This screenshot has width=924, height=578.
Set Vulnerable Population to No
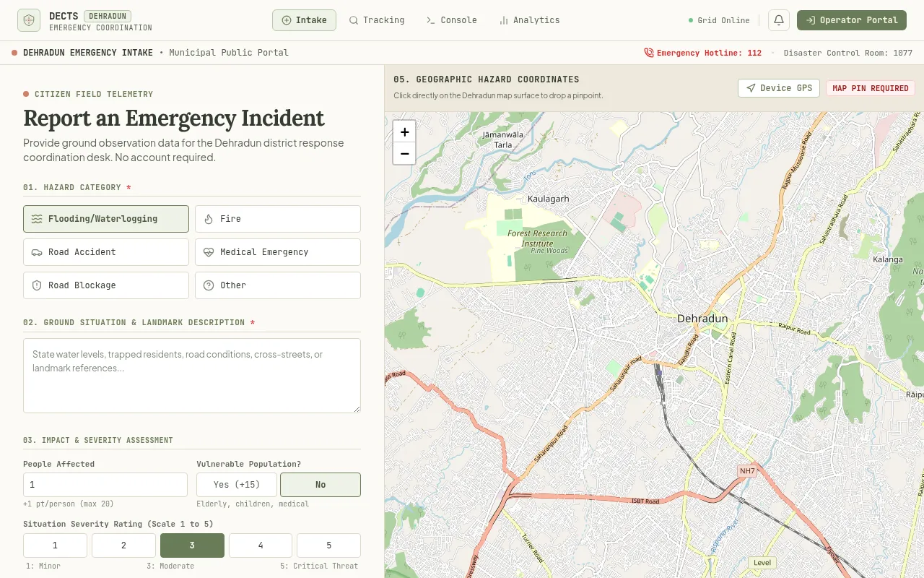click(321, 485)
